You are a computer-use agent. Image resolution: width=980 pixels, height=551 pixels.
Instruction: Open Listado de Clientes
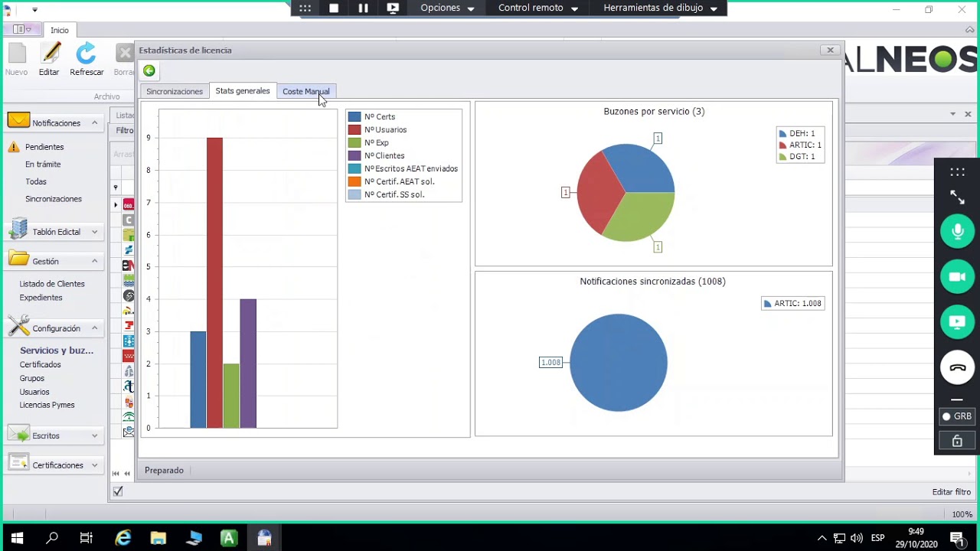52,283
